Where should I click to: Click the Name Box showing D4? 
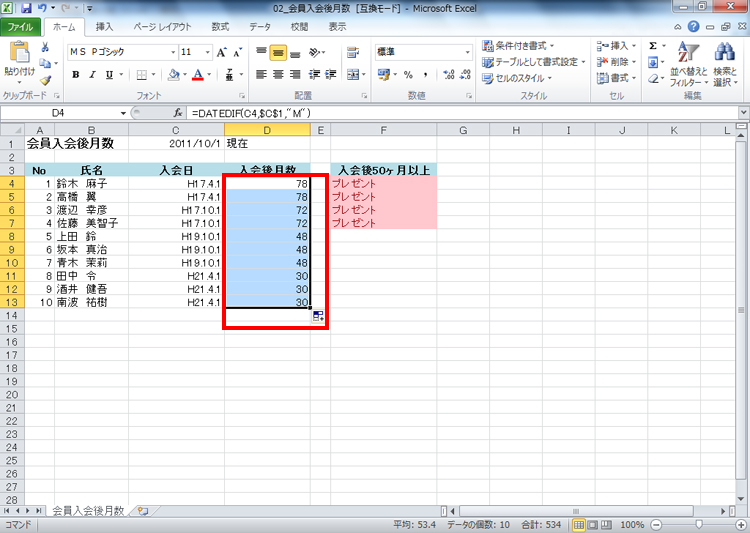60,113
